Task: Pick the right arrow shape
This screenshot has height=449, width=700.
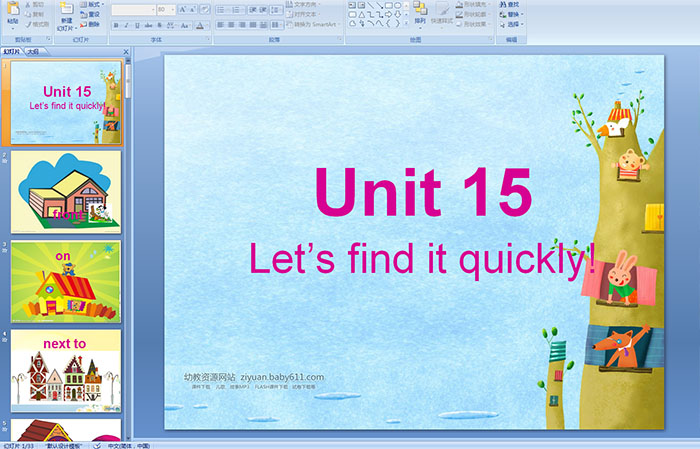Action: tap(389, 14)
